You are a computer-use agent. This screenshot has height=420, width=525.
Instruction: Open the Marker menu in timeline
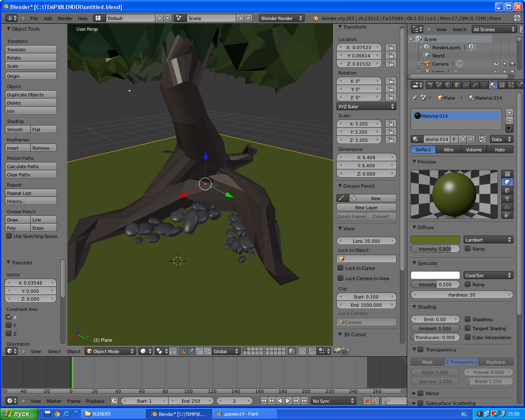[54, 401]
